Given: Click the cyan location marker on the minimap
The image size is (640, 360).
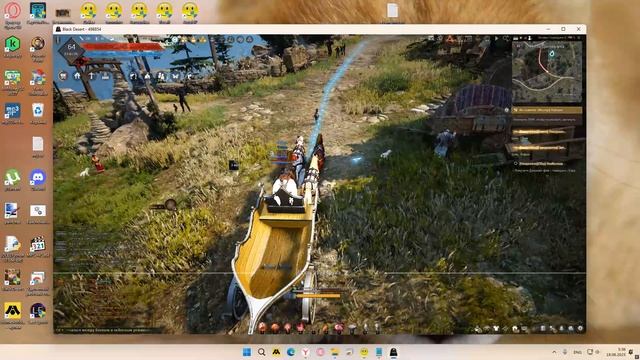Looking at the screenshot, I should 552,53.
